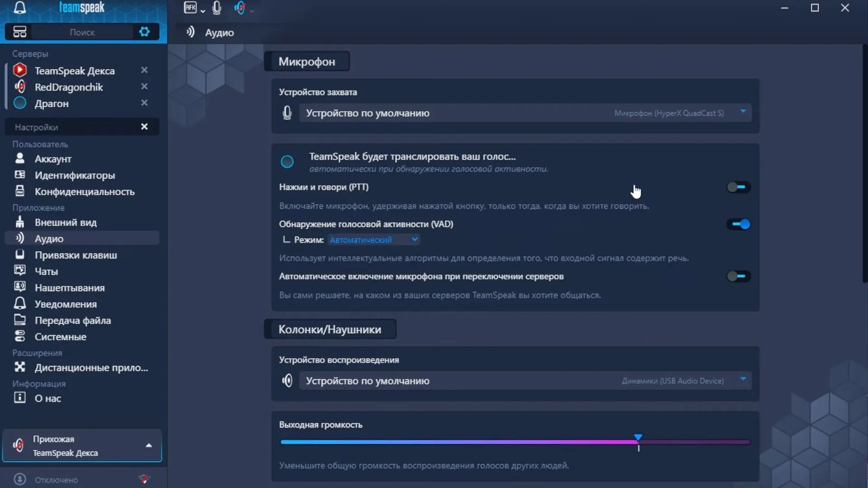This screenshot has height=488, width=868.
Task: Click the Внешний вид brush icon
Action: pyautogui.click(x=20, y=221)
